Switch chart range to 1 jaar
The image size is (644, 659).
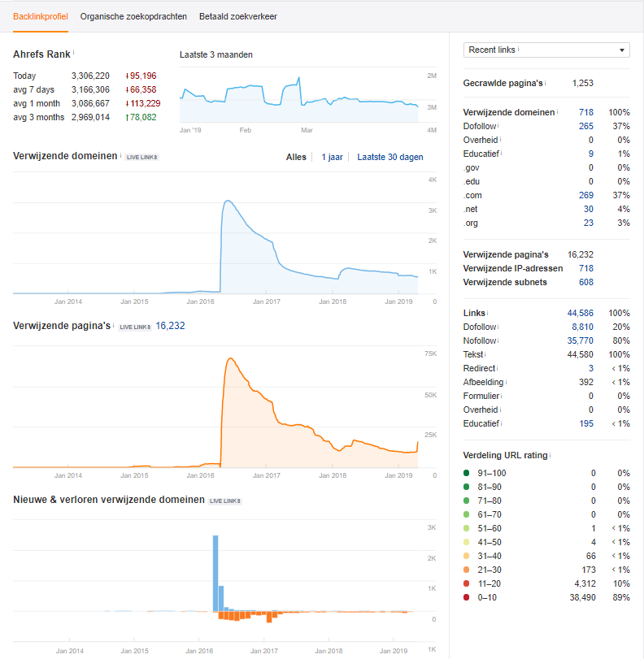pos(332,157)
